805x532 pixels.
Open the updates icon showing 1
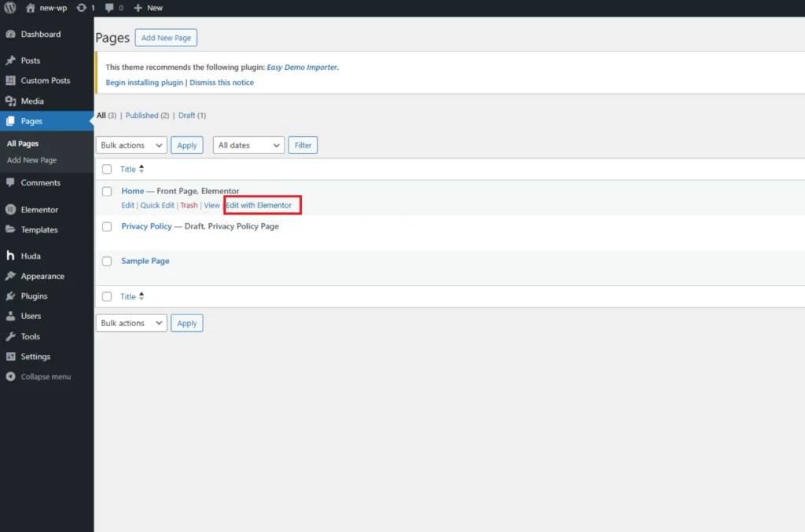(x=81, y=8)
